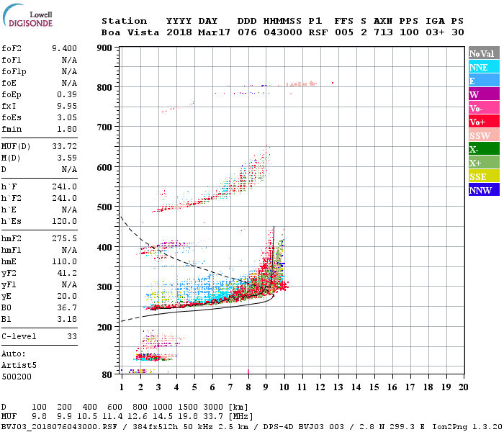Select the X- dark green swatch
Screen dimensions: 504x432
(484, 149)
